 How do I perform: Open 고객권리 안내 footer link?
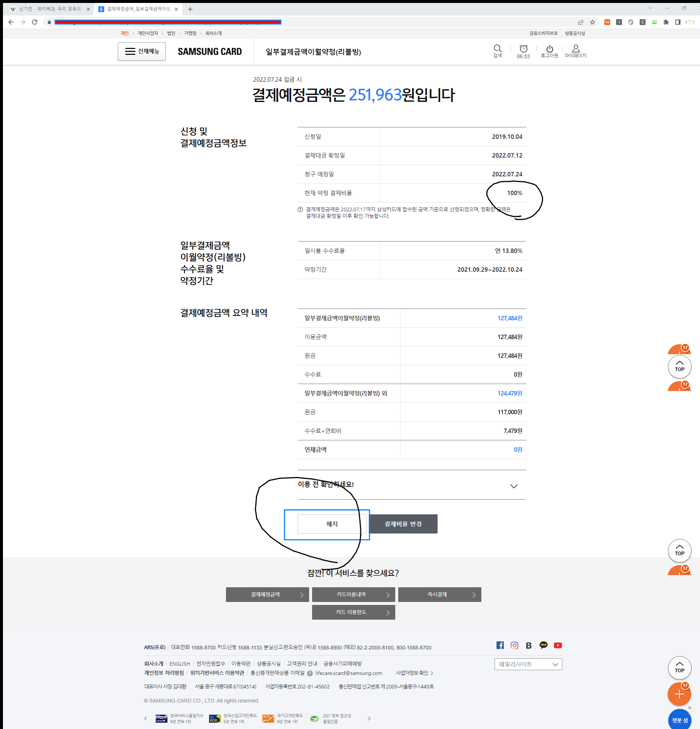click(x=302, y=663)
